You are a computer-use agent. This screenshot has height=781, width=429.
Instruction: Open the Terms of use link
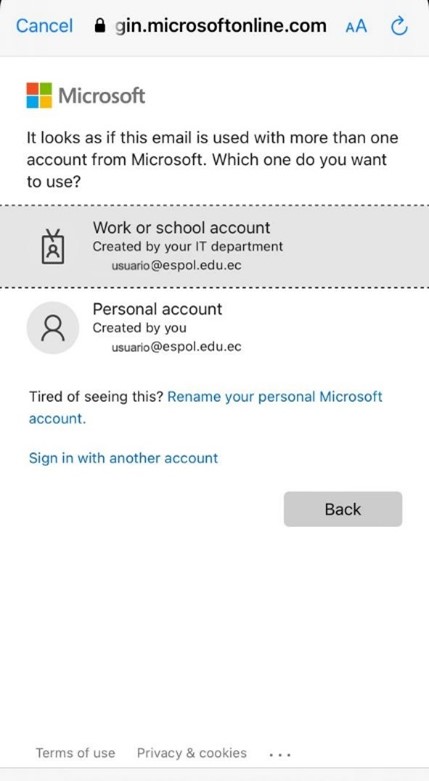click(x=75, y=753)
